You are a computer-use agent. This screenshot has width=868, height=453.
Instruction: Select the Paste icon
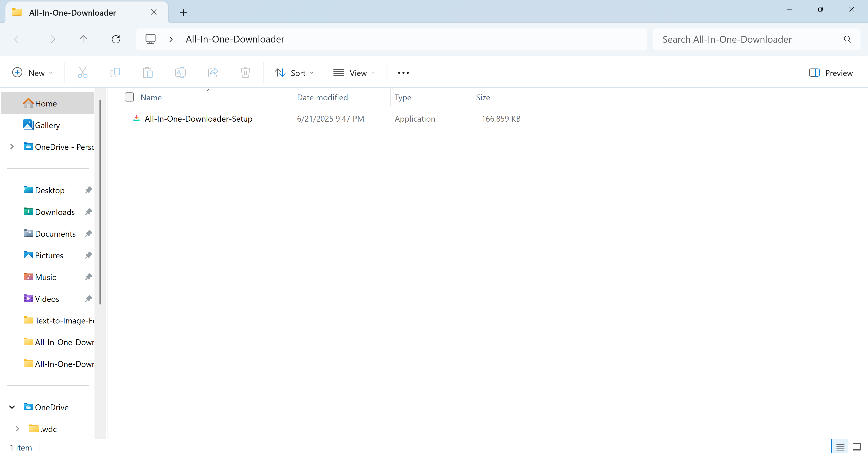148,73
